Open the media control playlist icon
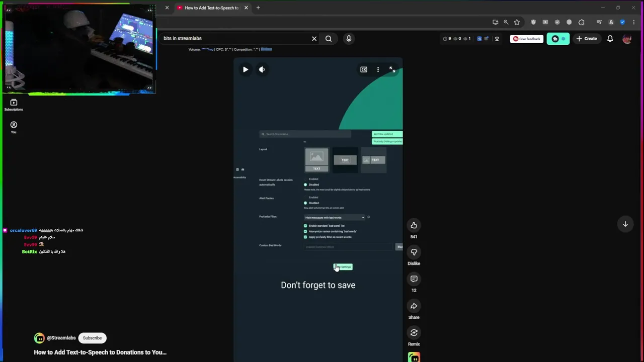This screenshot has width=644, height=362. coord(599,22)
